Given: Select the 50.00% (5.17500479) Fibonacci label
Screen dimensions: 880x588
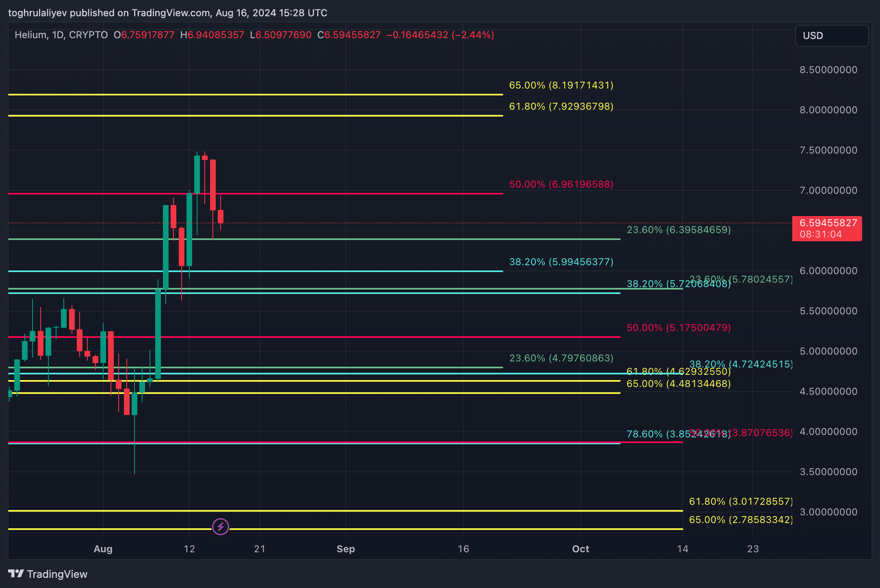Looking at the screenshot, I should (678, 328).
